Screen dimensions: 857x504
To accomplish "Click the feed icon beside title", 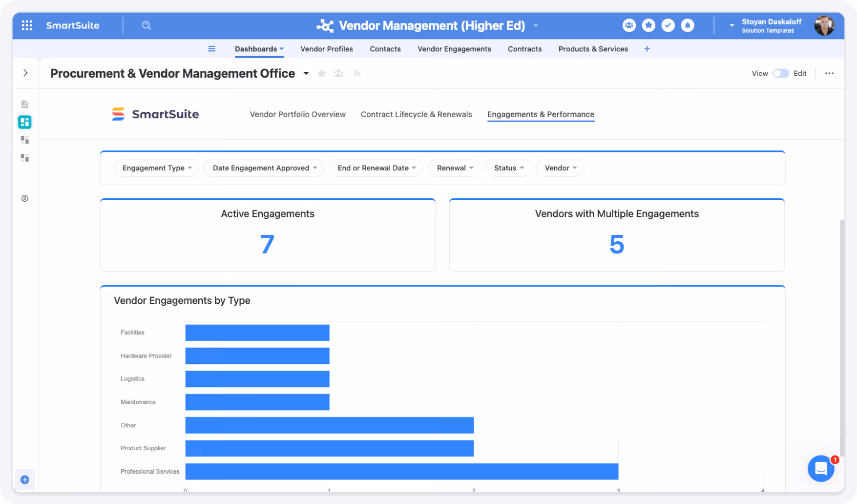I will [357, 73].
